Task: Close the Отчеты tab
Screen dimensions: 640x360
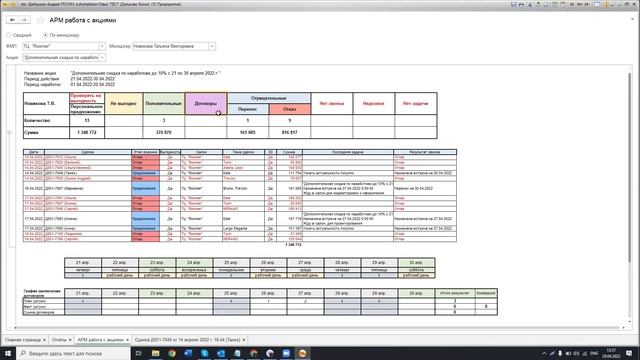Action: (70, 340)
